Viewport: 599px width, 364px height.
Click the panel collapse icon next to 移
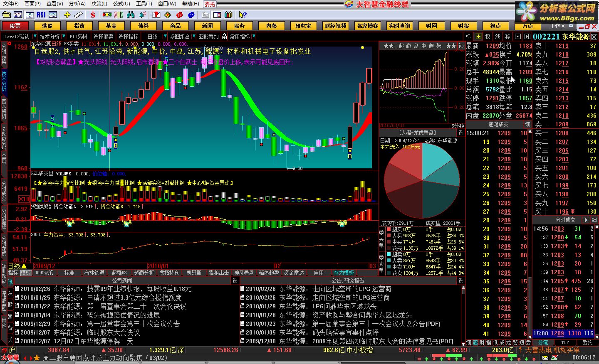pyautogui.click(x=518, y=37)
